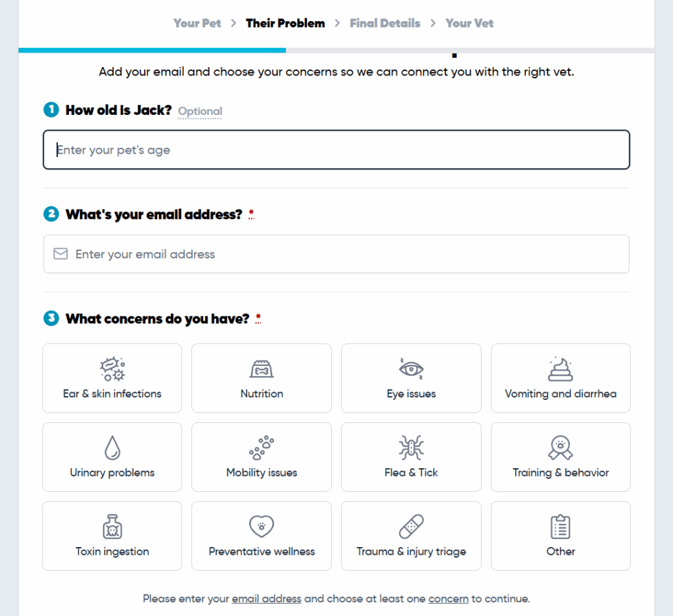The image size is (673, 616).
Task: Click the concern link in footer note
Action: click(x=448, y=599)
